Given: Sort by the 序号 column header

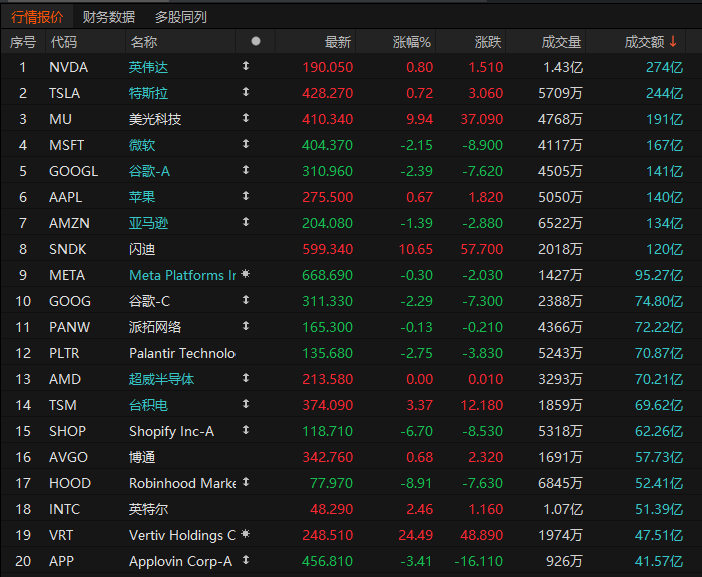Looking at the screenshot, I should click(23, 42).
